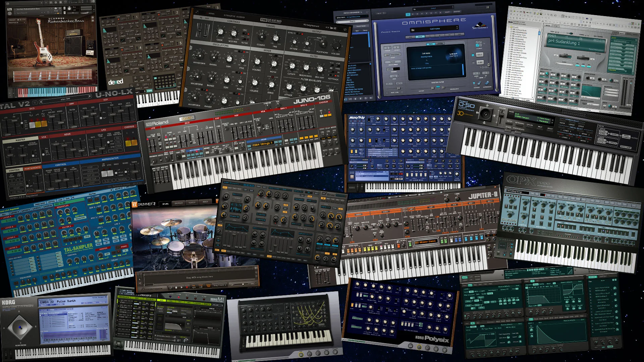
Task: Open the DRUMS tab in EZdrummer 2
Action: pos(165,204)
